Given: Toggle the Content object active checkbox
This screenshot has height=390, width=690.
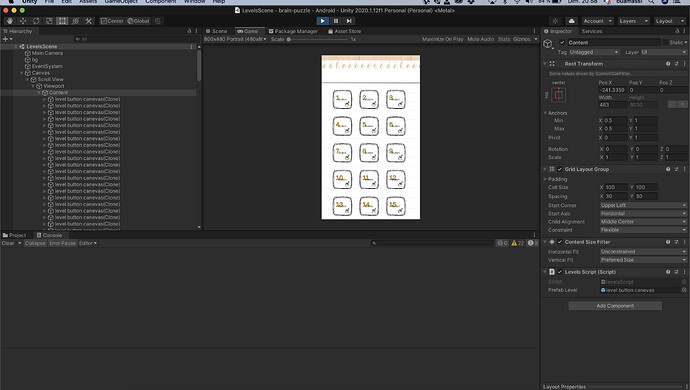Looking at the screenshot, I should [562, 42].
